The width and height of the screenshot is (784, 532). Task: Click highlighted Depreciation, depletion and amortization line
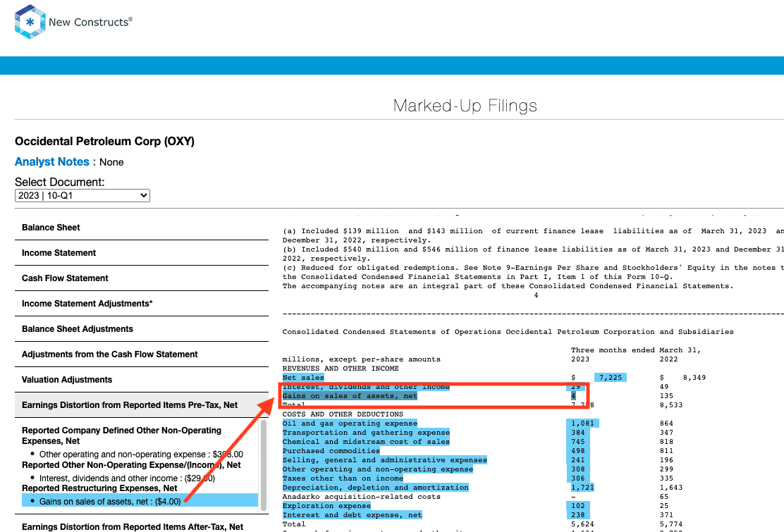[x=376, y=488]
